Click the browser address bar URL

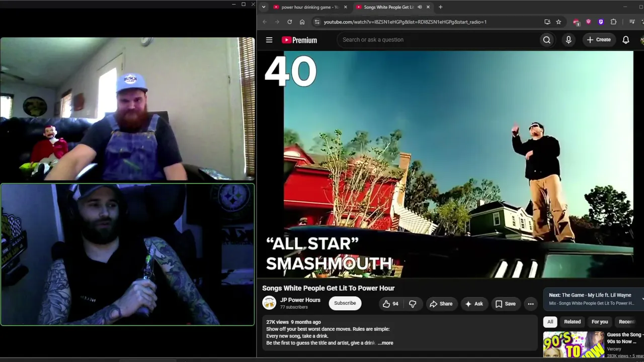coord(405,22)
